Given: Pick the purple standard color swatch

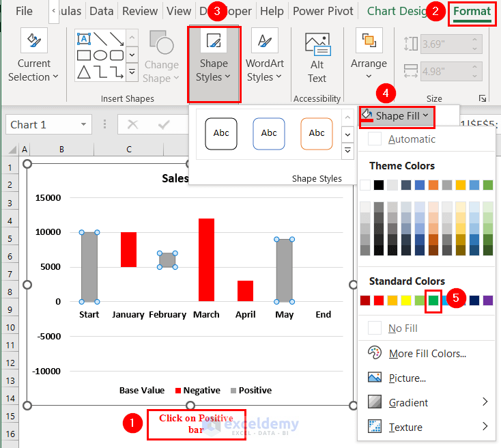Looking at the screenshot, I should [x=488, y=300].
